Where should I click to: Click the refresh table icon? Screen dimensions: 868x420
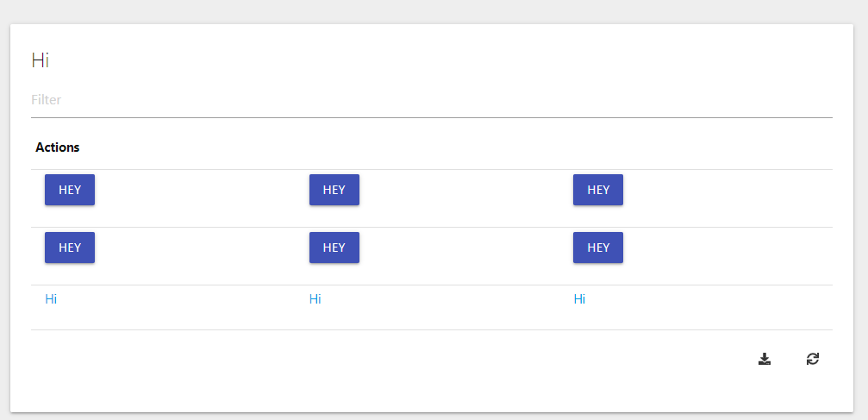[x=813, y=359]
